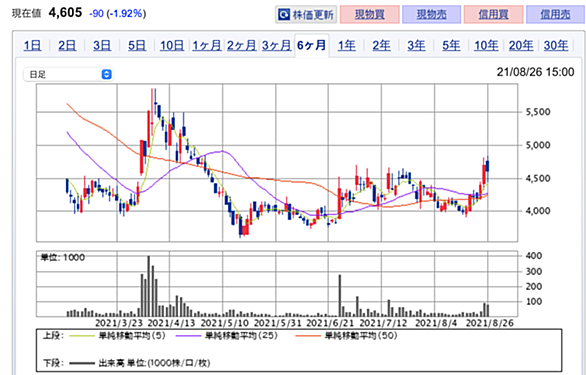Click the 2021/7/12 date label

(x=383, y=323)
